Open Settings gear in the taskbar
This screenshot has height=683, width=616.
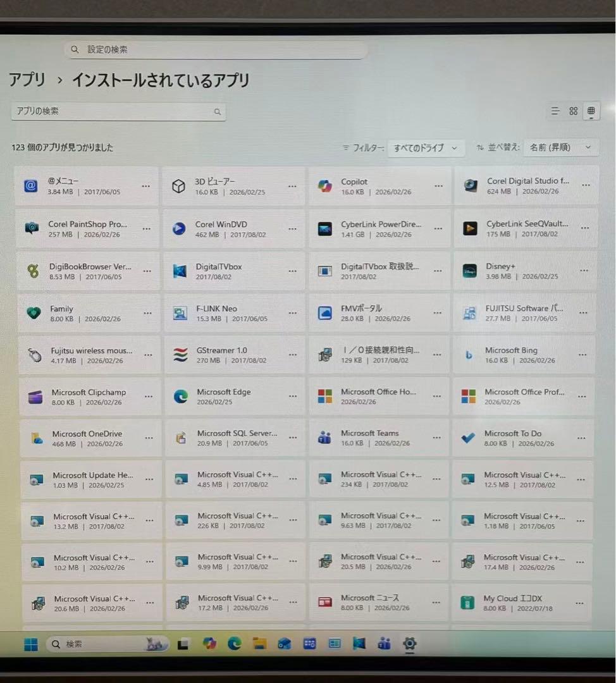coord(409,643)
